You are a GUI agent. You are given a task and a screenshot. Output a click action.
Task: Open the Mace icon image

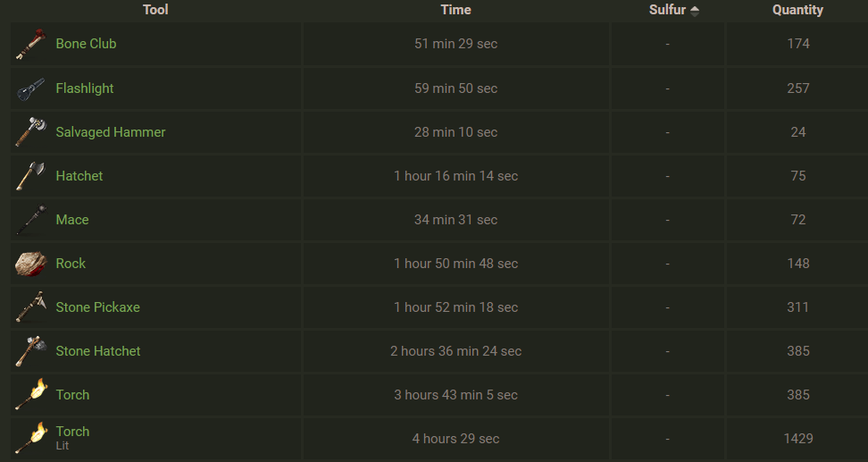(31, 220)
